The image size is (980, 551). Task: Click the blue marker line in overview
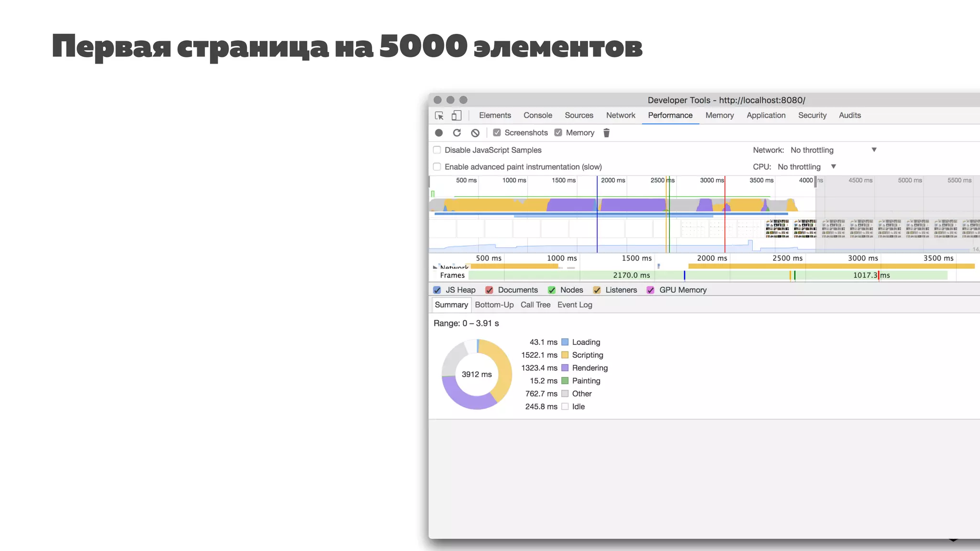coord(597,214)
